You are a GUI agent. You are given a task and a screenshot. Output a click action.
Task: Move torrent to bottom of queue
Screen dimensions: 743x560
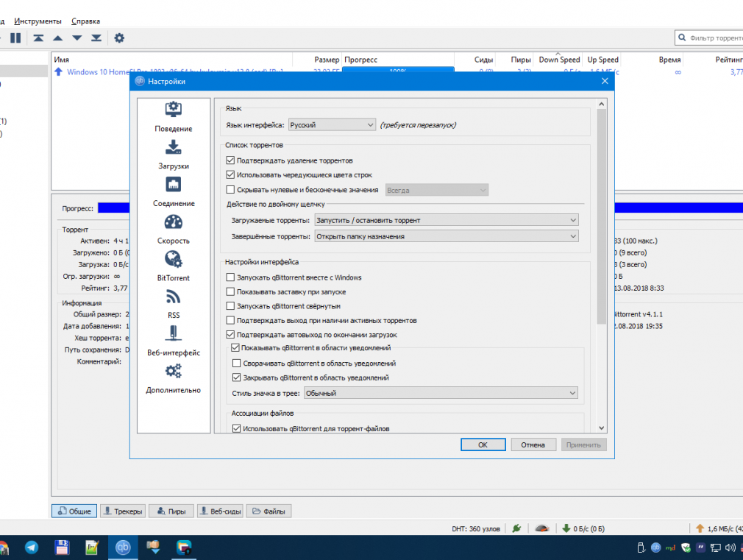pyautogui.click(x=96, y=38)
